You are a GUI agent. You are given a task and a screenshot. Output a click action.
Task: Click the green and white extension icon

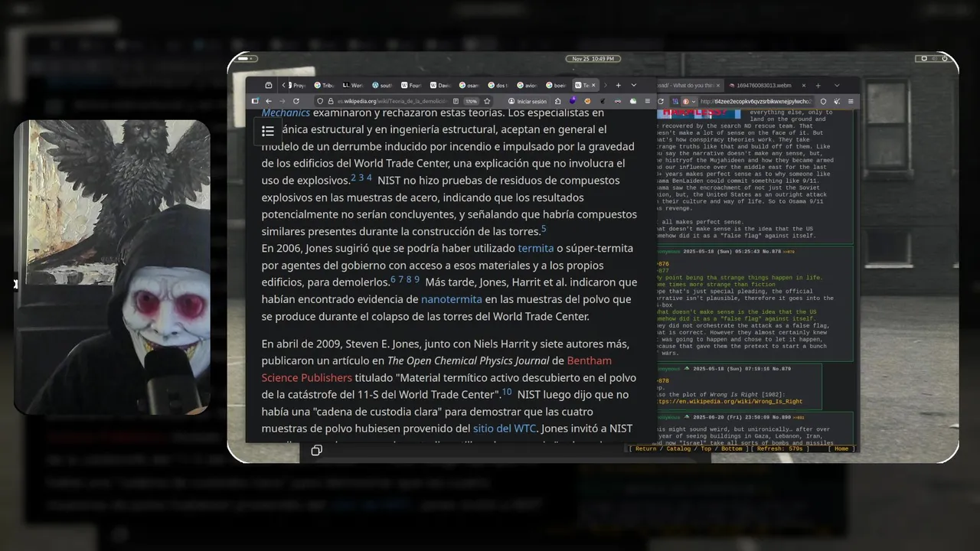pyautogui.click(x=633, y=101)
